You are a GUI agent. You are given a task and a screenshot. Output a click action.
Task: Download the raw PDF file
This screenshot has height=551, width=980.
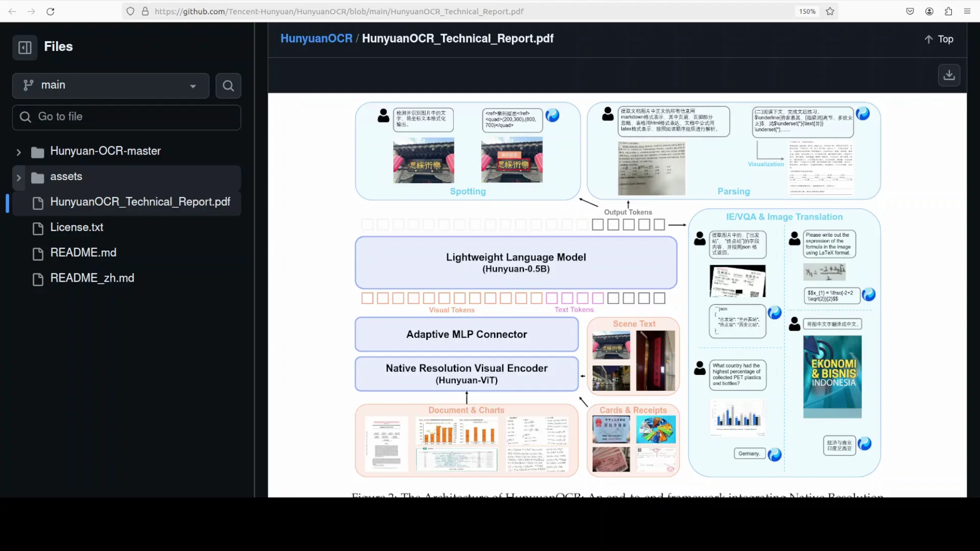[x=948, y=75]
